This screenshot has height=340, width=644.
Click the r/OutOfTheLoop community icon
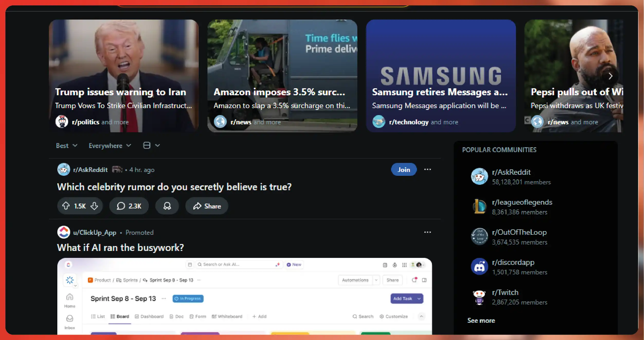[479, 236]
